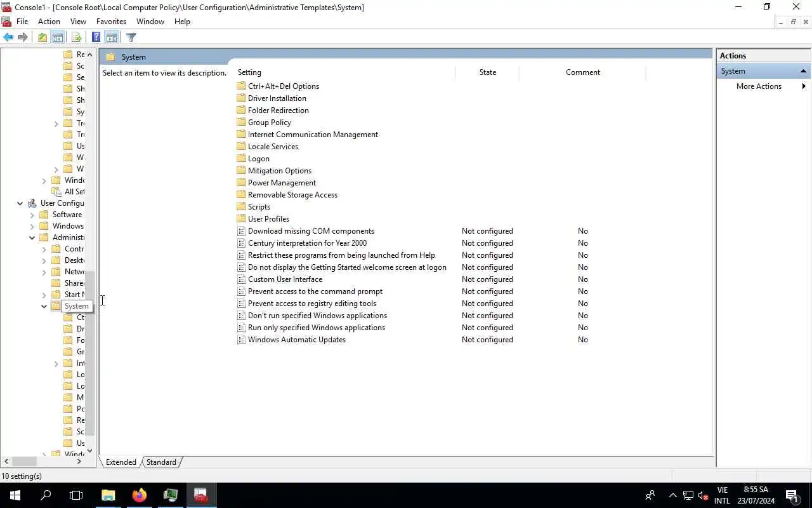Image resolution: width=812 pixels, height=508 pixels.
Task: Click the Filter funnel toolbar icon
Action: pos(131,37)
